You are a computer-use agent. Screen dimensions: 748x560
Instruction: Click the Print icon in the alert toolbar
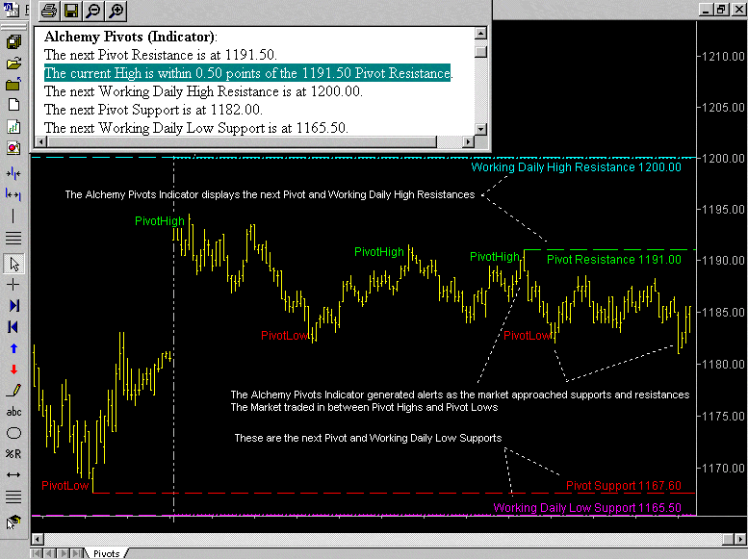tap(49, 10)
